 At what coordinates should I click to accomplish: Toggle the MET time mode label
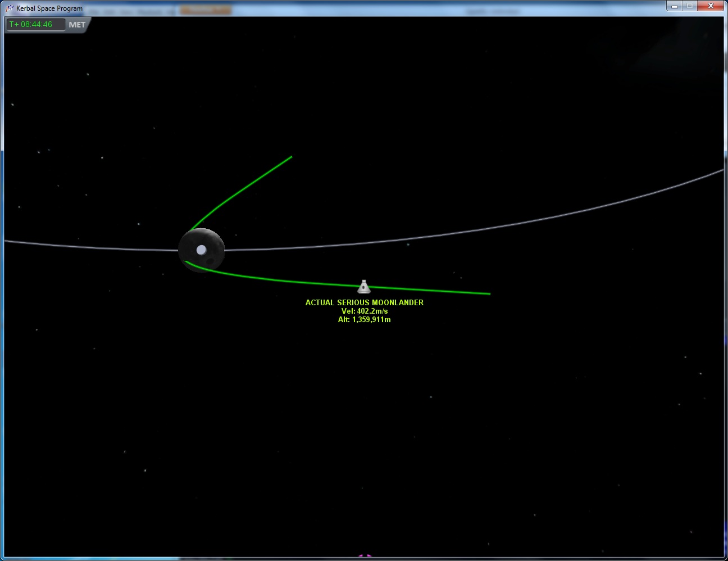tap(77, 25)
